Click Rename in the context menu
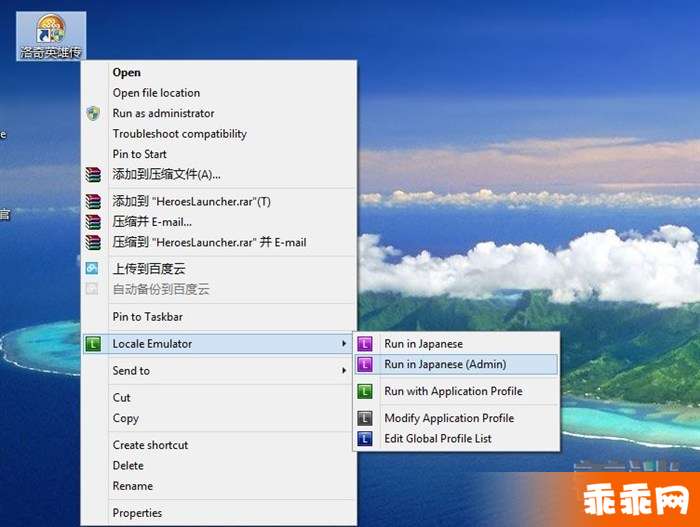 [x=132, y=486]
